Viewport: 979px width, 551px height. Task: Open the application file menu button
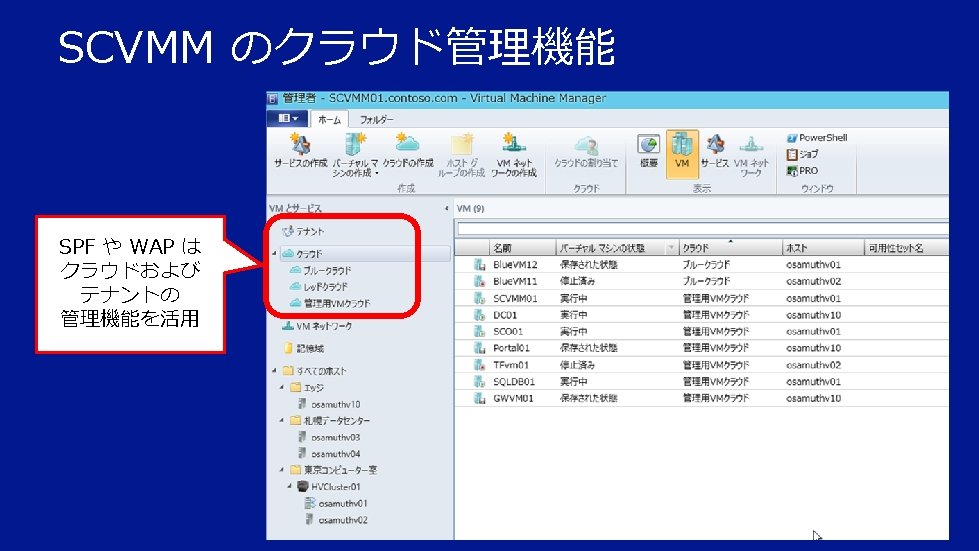tap(288, 119)
